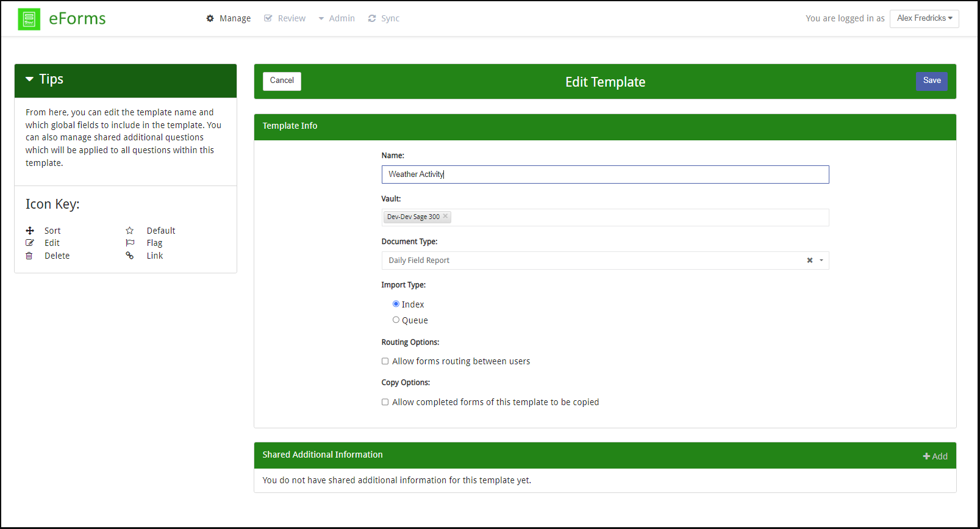Add shared additional information
This screenshot has width=980, height=529.
point(935,456)
